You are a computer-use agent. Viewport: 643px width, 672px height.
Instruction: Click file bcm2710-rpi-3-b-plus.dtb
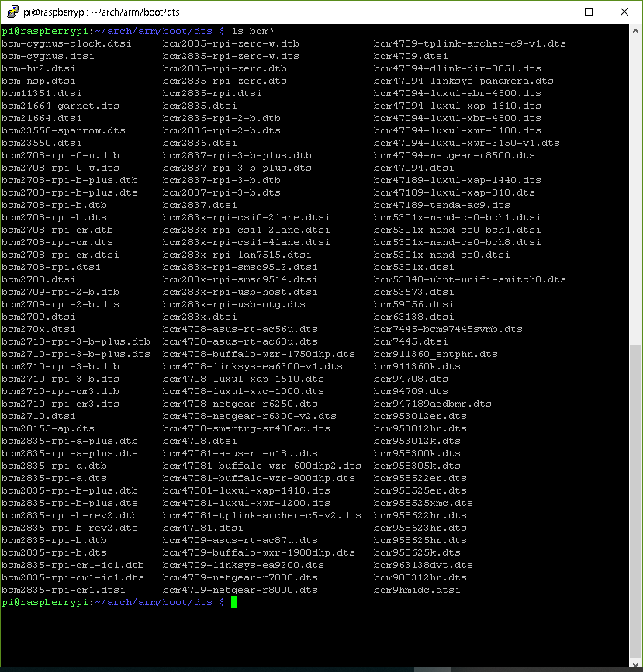pyautogui.click(x=76, y=342)
